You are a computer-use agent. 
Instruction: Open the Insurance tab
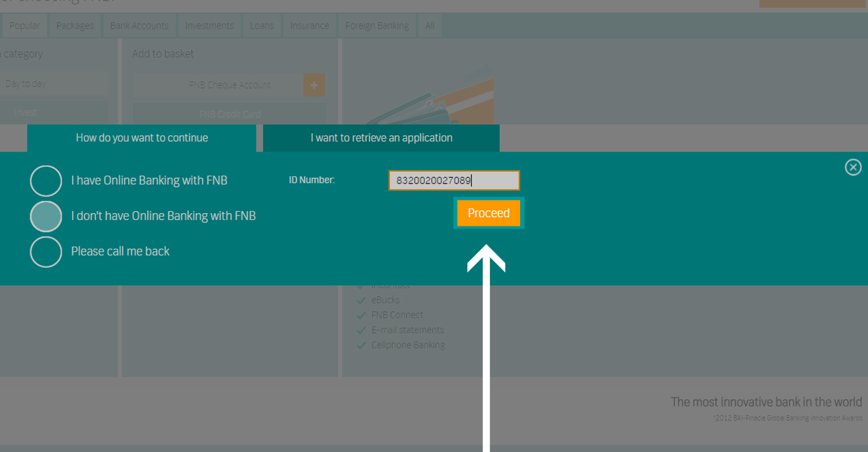point(310,26)
